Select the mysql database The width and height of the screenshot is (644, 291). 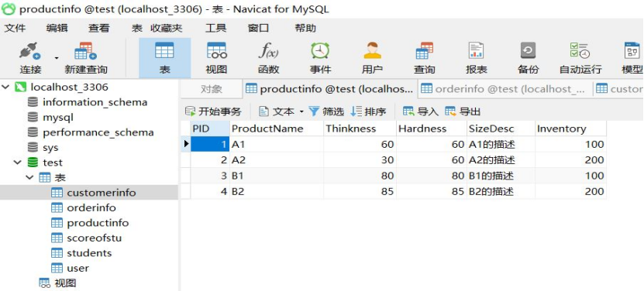tap(58, 118)
